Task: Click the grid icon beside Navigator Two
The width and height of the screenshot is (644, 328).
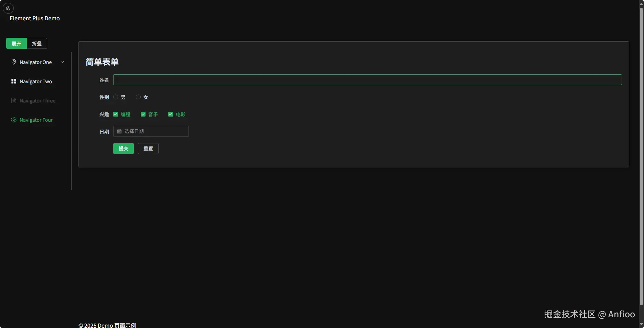Action: pos(14,81)
